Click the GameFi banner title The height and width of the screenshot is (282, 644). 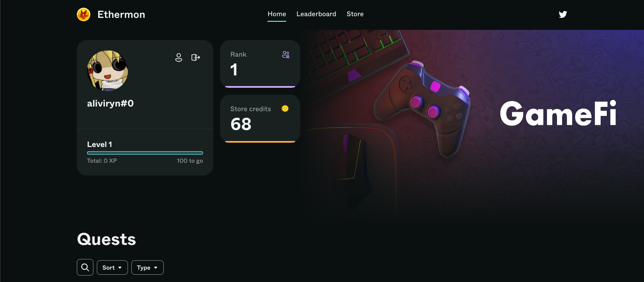tap(558, 114)
